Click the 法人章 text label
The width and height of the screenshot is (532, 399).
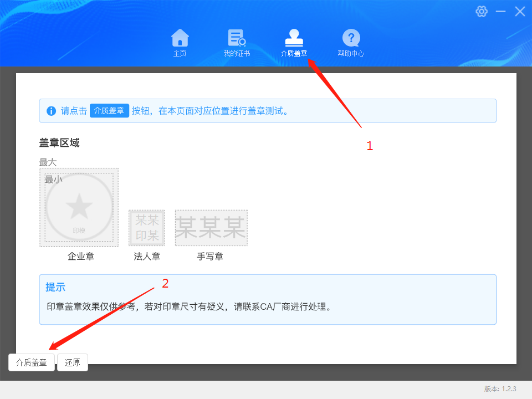coord(147,257)
